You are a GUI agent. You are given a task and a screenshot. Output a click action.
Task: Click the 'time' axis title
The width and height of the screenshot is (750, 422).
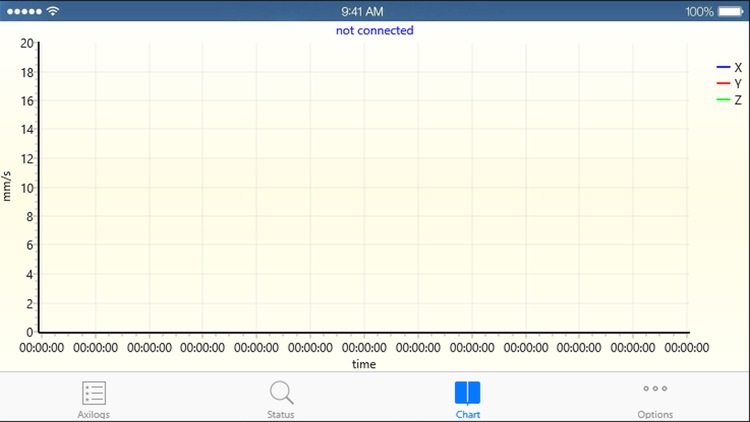click(x=364, y=364)
